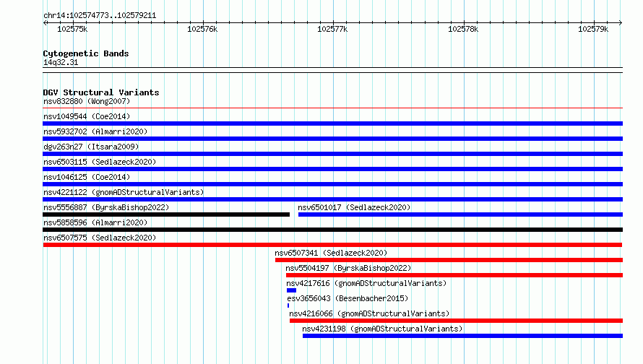
Task: Click the blue bar under nsv1046125
Action: click(332, 184)
